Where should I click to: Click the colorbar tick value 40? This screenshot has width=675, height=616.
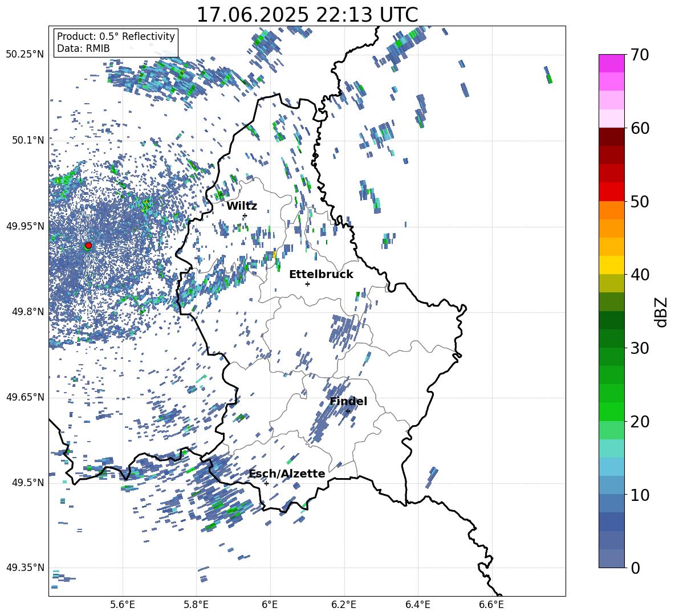[640, 275]
